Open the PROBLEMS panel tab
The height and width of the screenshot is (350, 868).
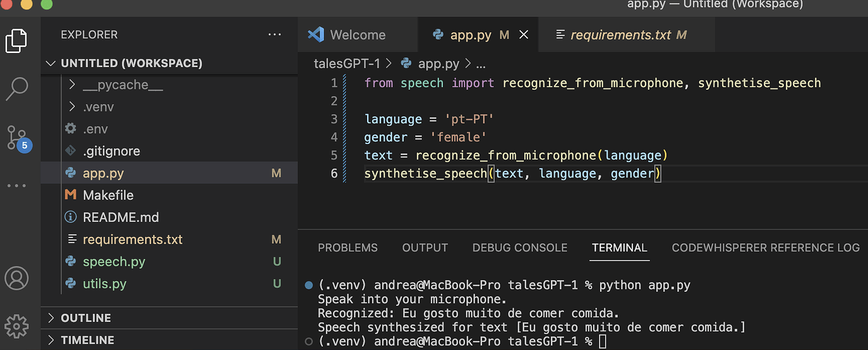[x=347, y=248]
